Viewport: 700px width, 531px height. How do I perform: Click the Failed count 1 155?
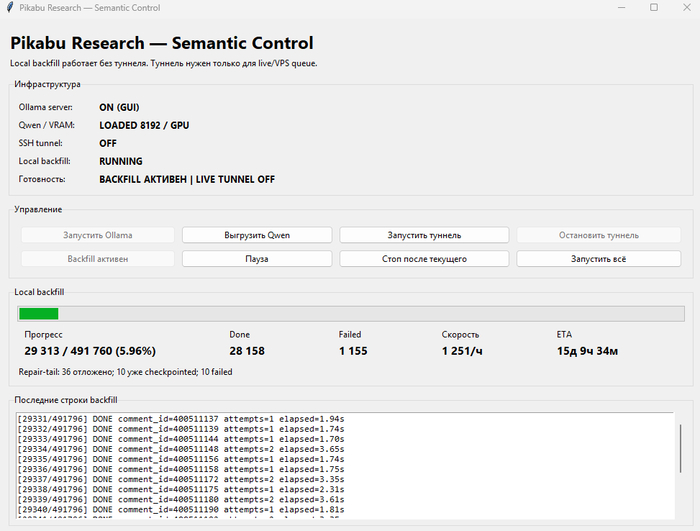(x=353, y=351)
